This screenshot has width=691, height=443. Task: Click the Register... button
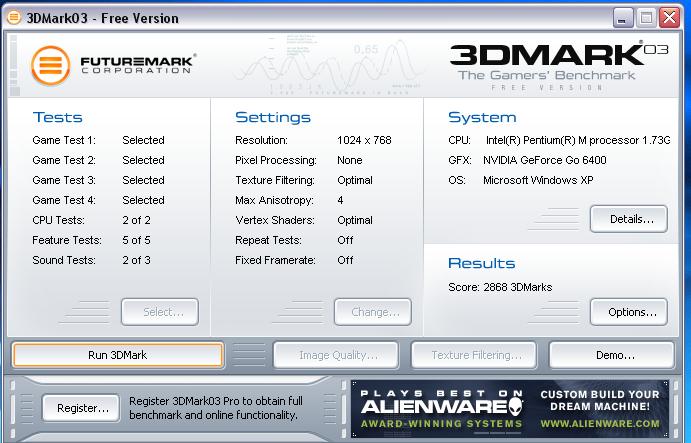(x=81, y=408)
